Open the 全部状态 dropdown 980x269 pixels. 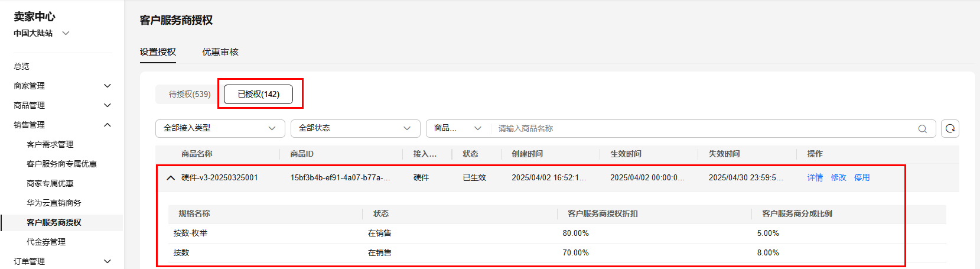point(356,128)
